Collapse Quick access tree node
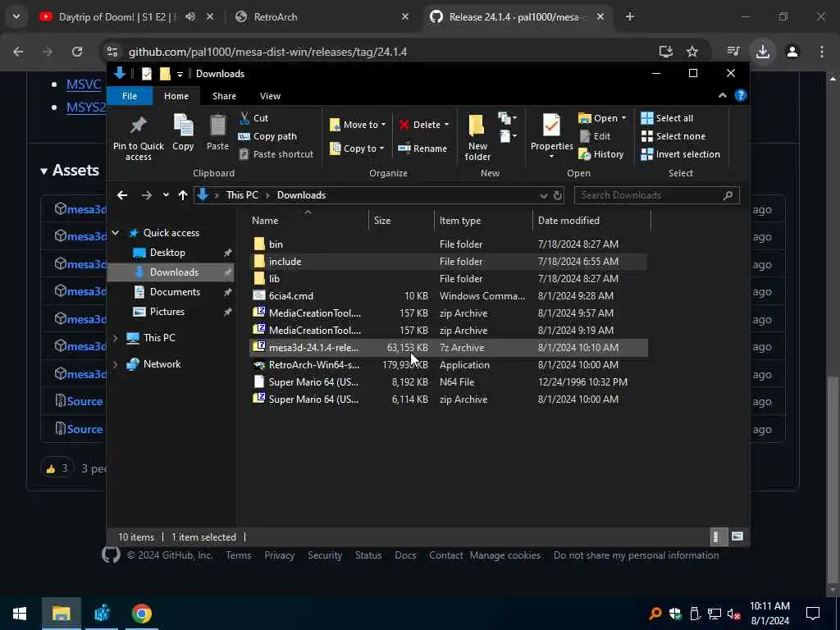 pos(116,232)
